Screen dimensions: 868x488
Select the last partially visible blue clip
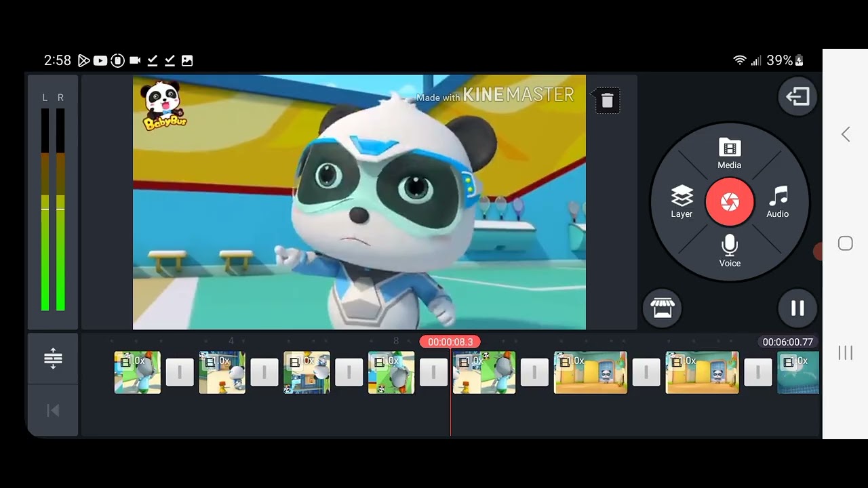tap(798, 372)
